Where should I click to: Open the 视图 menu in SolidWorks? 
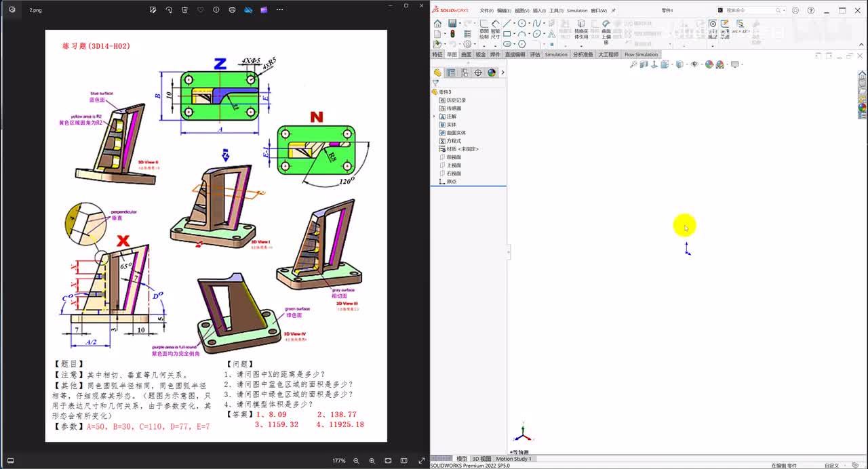(521, 11)
